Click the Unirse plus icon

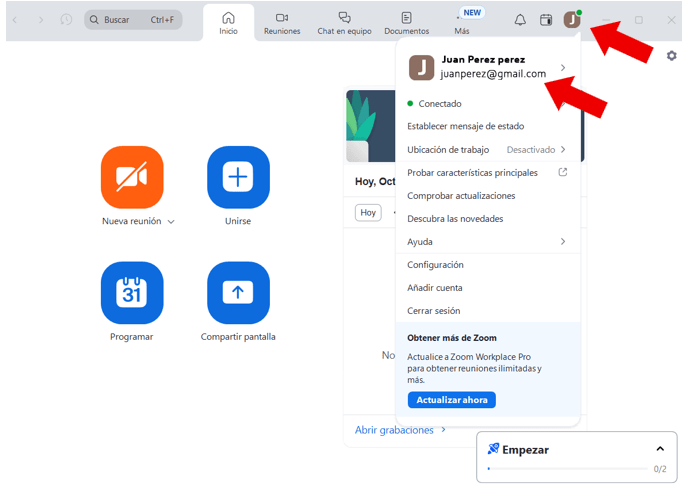click(x=238, y=177)
